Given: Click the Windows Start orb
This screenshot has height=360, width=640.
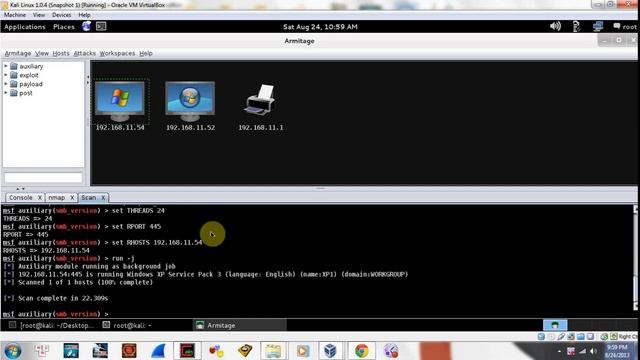Looking at the screenshot, I should click(x=13, y=351).
